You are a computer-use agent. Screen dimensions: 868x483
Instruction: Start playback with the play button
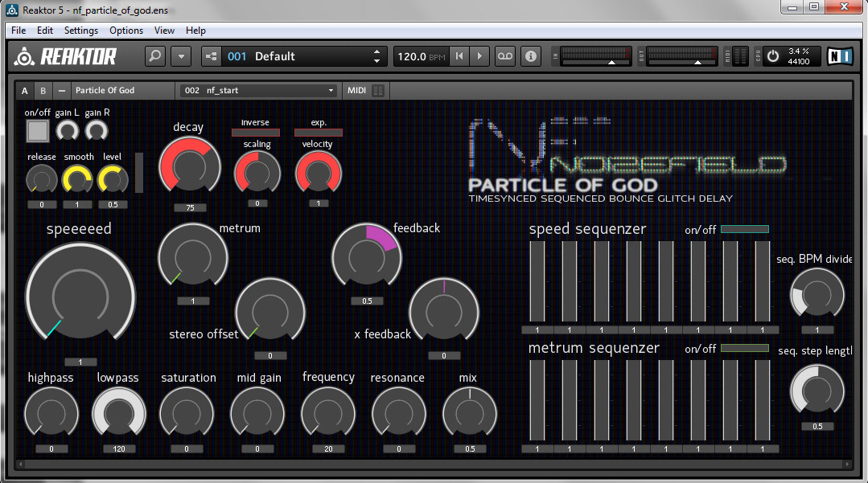pyautogui.click(x=479, y=56)
